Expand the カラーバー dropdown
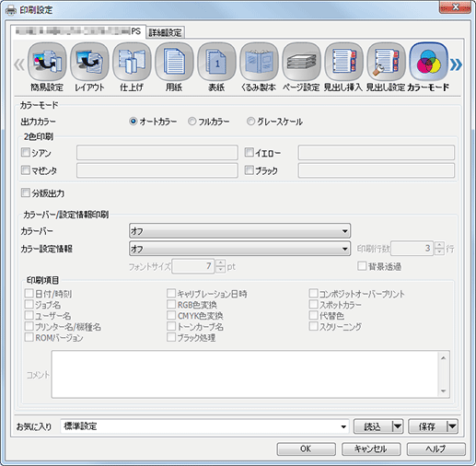The image size is (476, 466). (239, 231)
